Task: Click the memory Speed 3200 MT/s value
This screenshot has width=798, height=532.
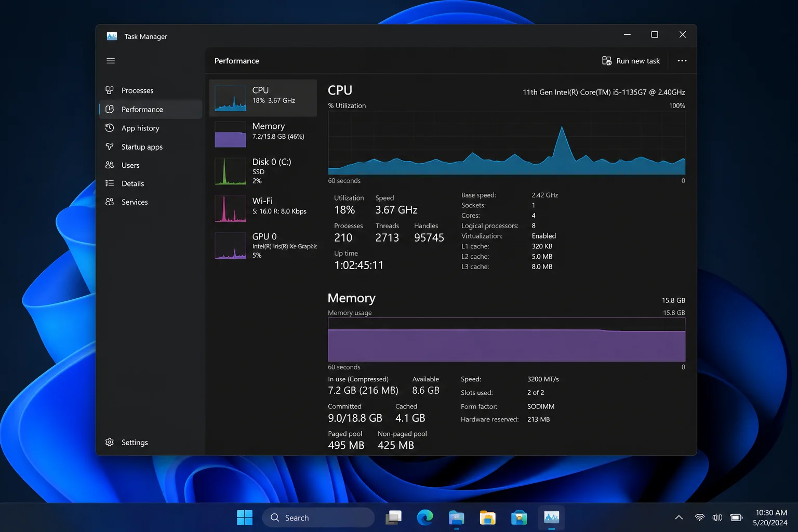Action: tap(543, 379)
